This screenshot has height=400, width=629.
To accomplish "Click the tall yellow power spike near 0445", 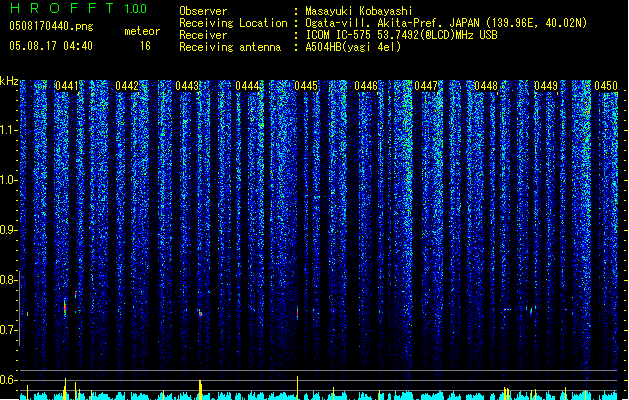I will 297,388.
